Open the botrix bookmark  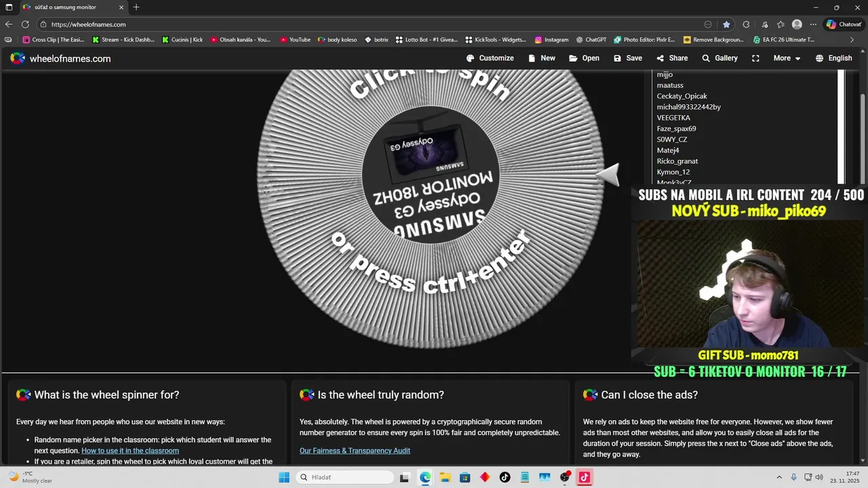[x=376, y=40]
